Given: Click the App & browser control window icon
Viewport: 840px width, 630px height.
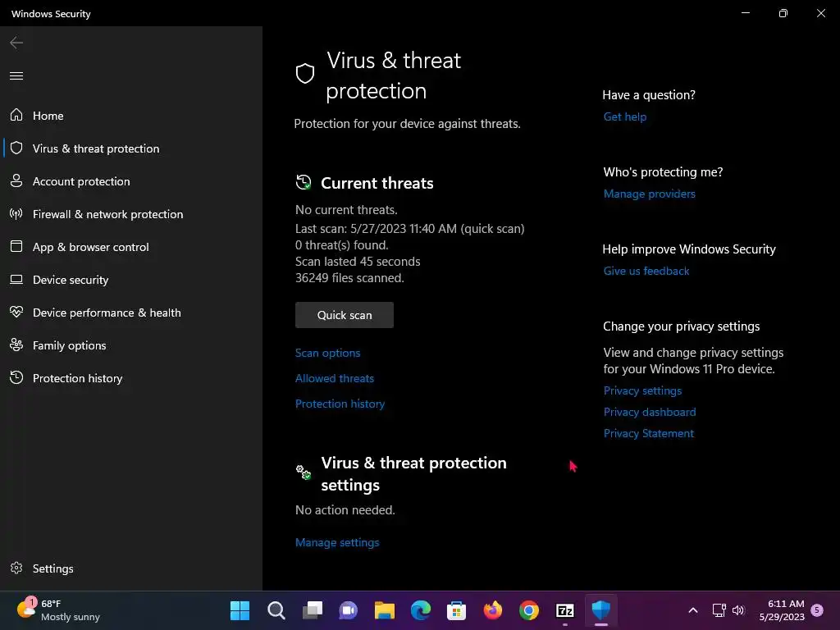Looking at the screenshot, I should [16, 246].
